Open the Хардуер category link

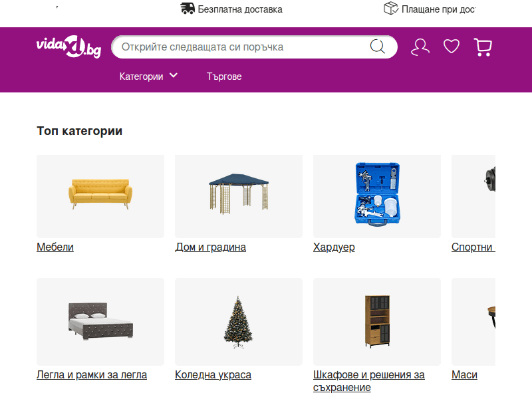(334, 247)
